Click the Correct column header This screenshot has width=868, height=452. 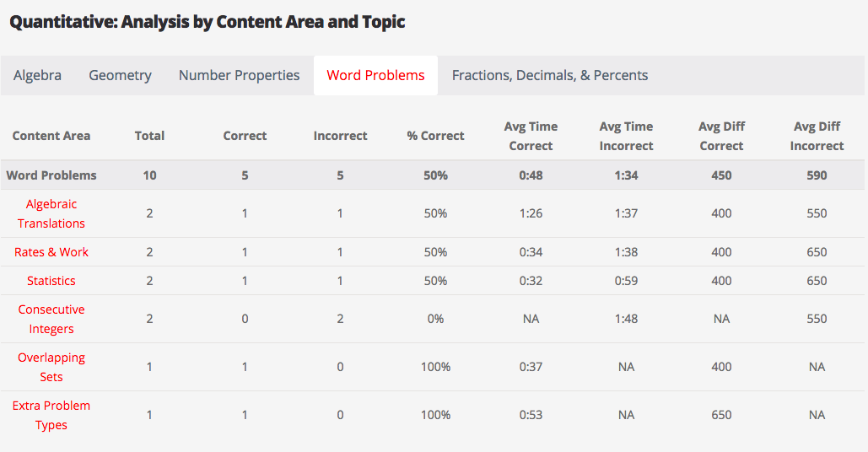click(245, 136)
